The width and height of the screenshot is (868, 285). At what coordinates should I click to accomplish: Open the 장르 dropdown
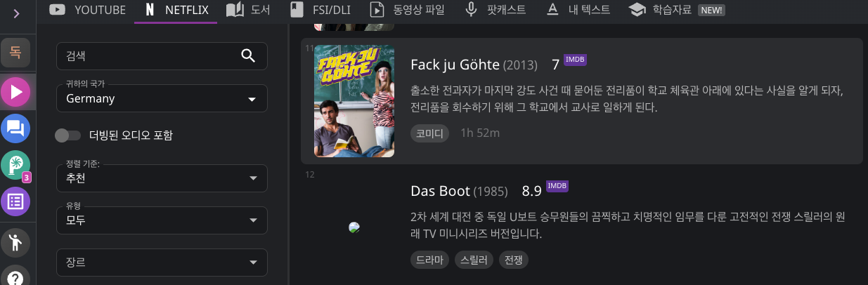(x=162, y=263)
